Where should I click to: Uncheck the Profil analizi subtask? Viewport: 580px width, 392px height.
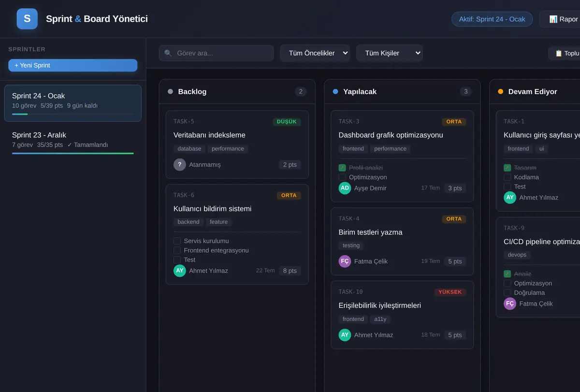(342, 168)
